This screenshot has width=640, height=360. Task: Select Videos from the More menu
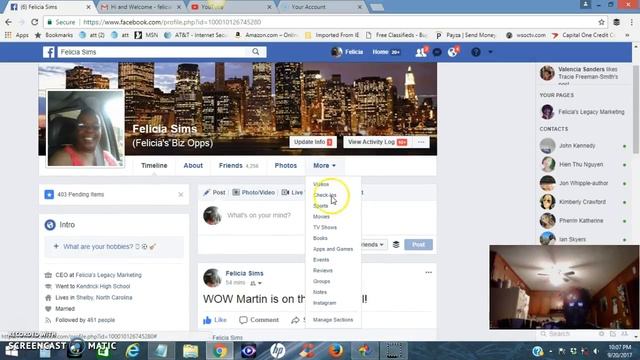(x=321, y=184)
